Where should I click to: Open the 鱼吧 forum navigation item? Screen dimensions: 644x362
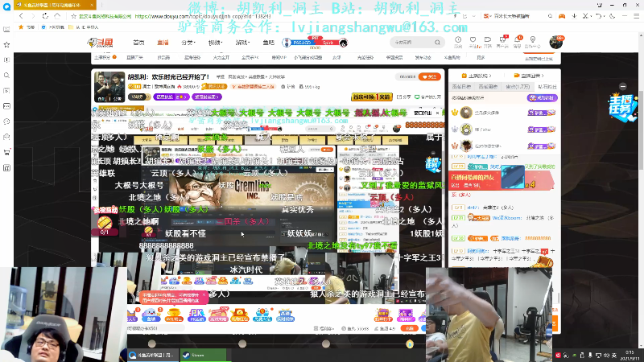pyautogui.click(x=268, y=43)
